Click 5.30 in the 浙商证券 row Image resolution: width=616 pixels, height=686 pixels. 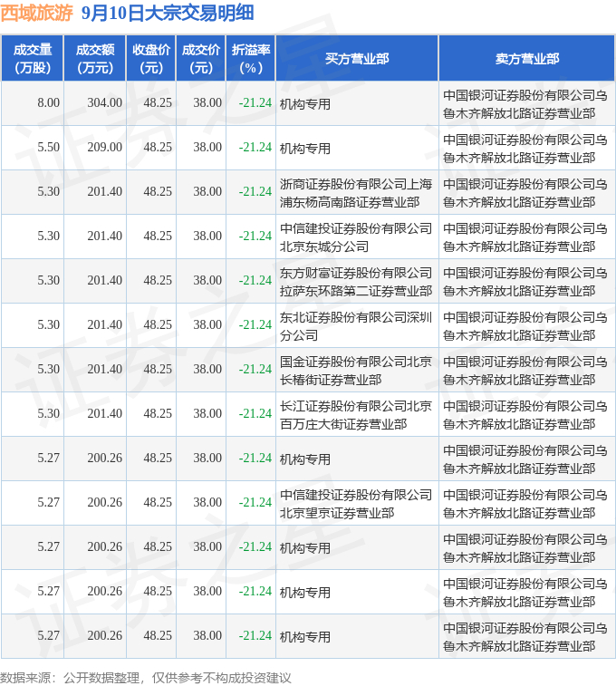click(48, 191)
